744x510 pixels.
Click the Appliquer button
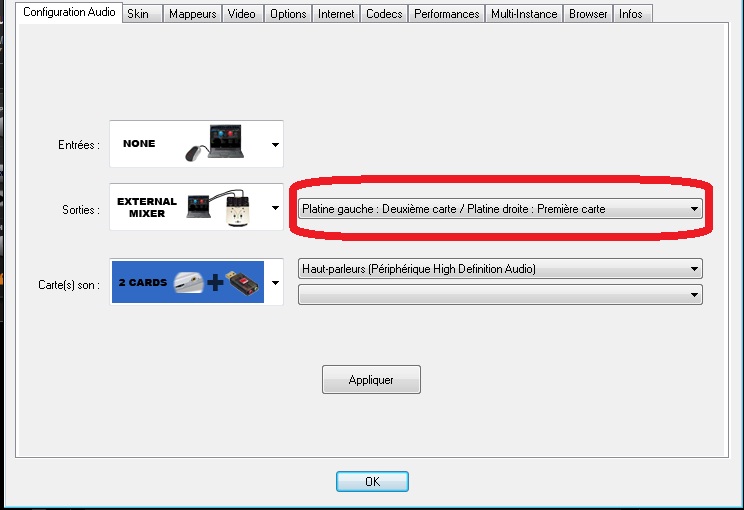coord(371,380)
